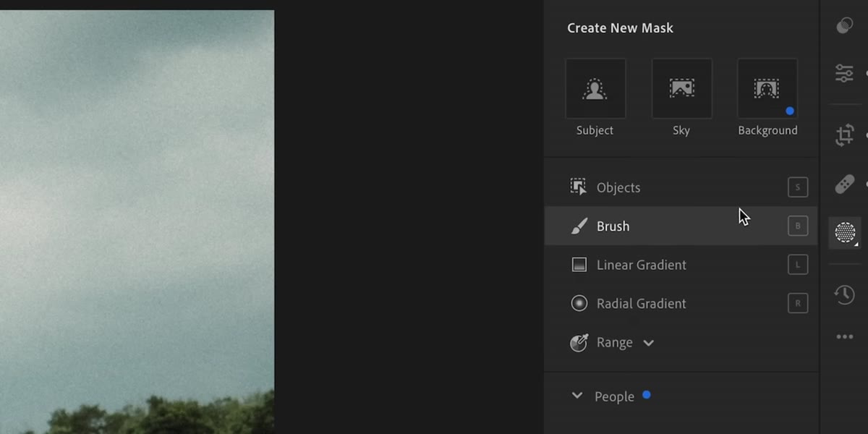This screenshot has height=434, width=868.
Task: Click the S shortcut key badge
Action: click(798, 187)
